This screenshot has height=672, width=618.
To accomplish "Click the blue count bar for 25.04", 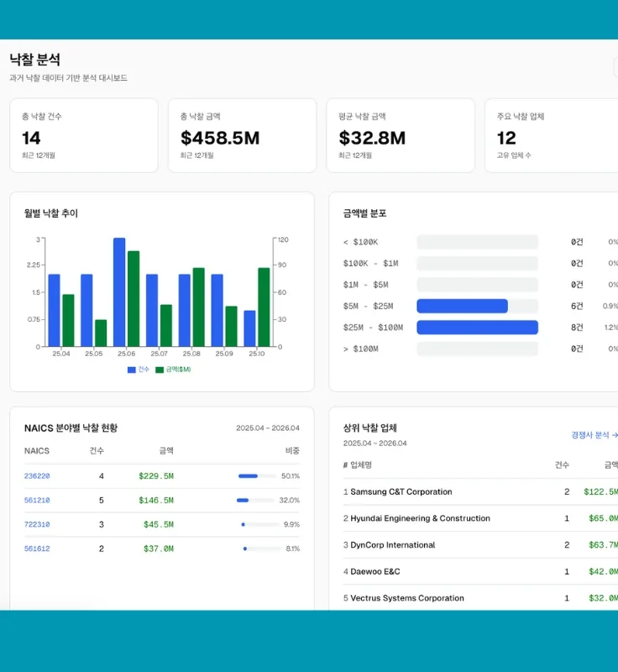I will tap(54, 310).
